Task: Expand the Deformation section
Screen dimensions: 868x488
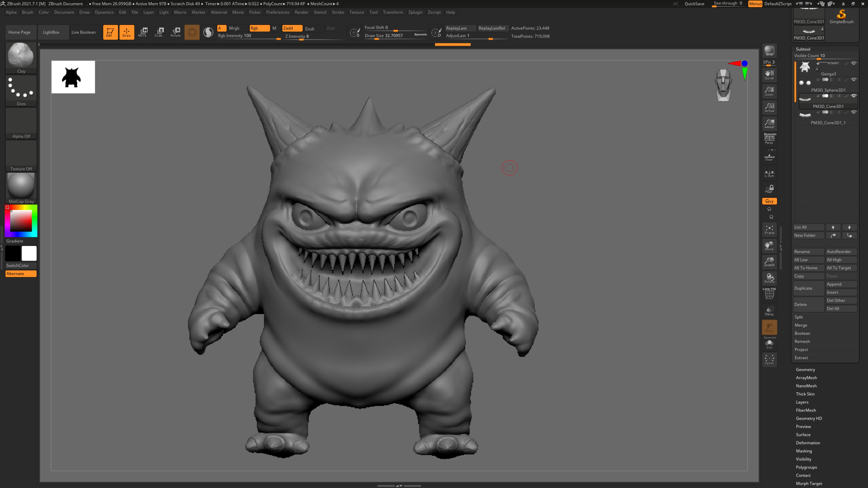Action: pyautogui.click(x=808, y=443)
